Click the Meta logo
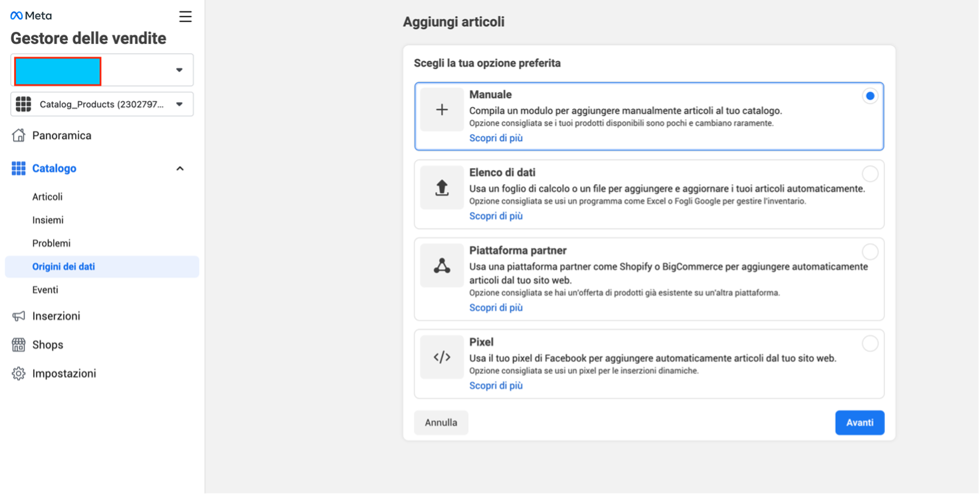The height and width of the screenshot is (495, 980). 31,15
